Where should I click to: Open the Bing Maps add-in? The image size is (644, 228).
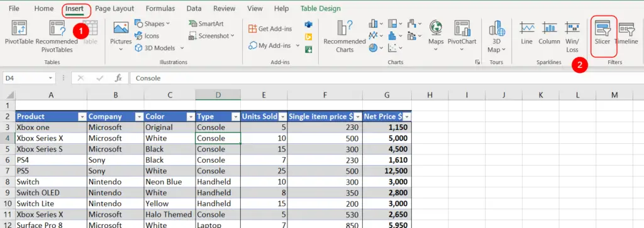pyautogui.click(x=308, y=37)
